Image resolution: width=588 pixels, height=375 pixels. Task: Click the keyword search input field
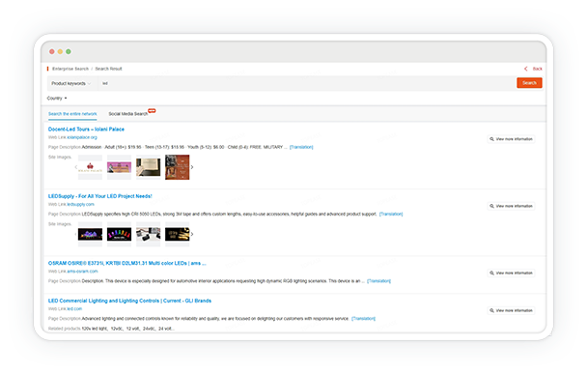(x=306, y=83)
